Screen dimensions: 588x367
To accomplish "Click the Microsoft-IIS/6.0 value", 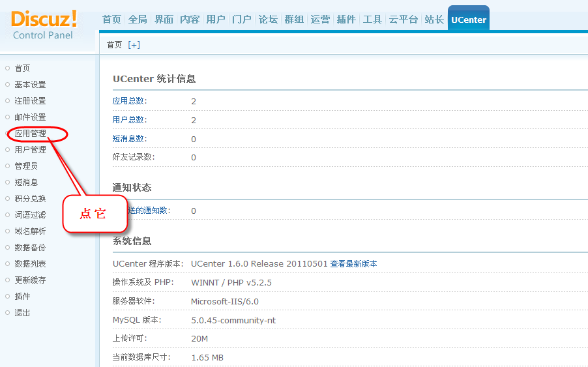I will 225,301.
